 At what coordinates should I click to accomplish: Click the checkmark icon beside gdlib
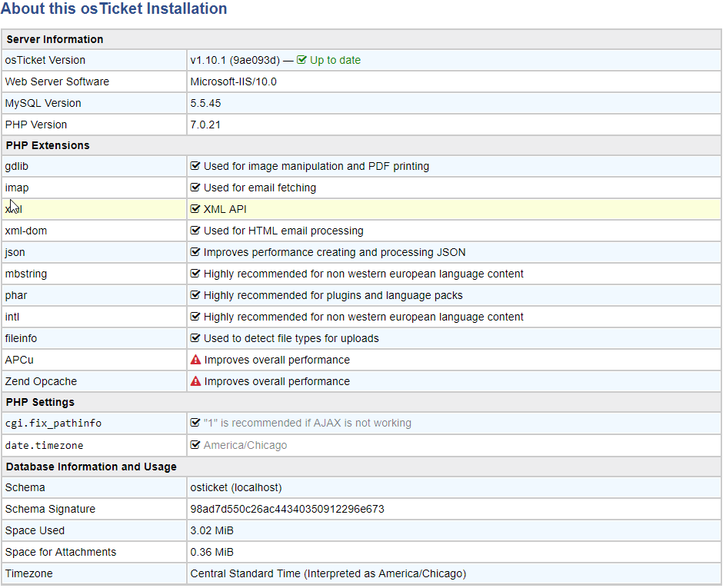(195, 166)
